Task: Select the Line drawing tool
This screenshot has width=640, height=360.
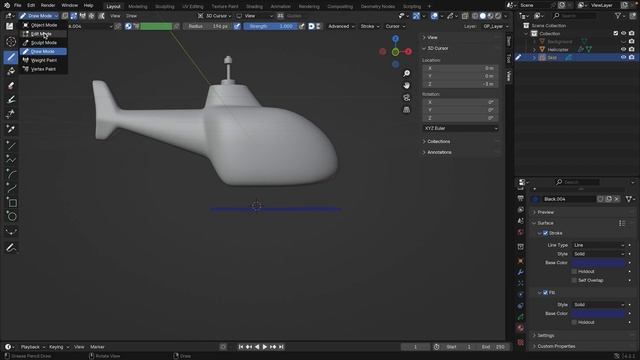Action: [11, 145]
